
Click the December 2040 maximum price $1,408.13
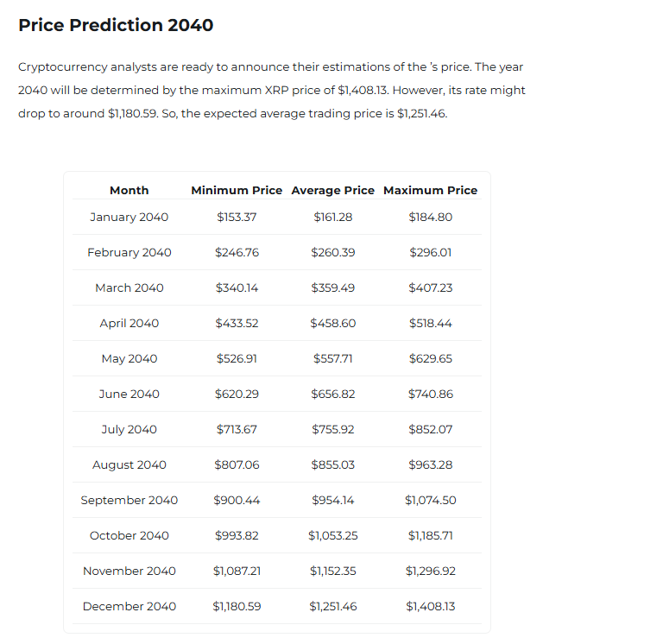coord(430,606)
